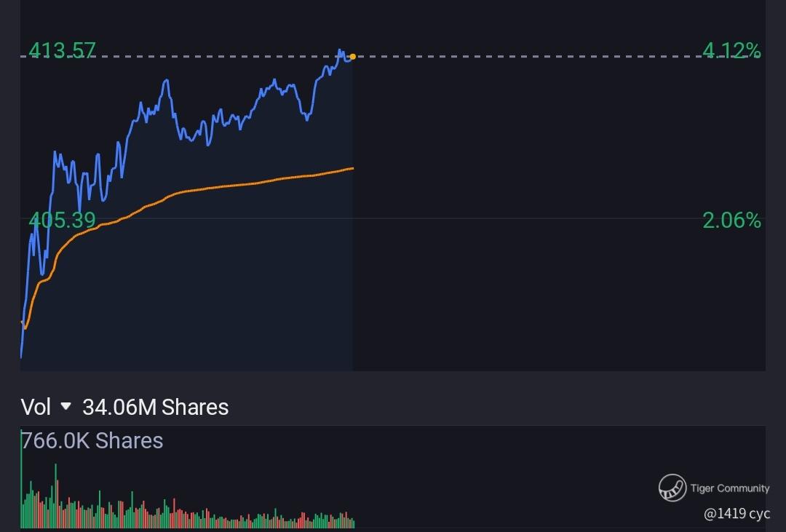The image size is (786, 532).
Task: Click the right end of orange average line
Action: 352,168
